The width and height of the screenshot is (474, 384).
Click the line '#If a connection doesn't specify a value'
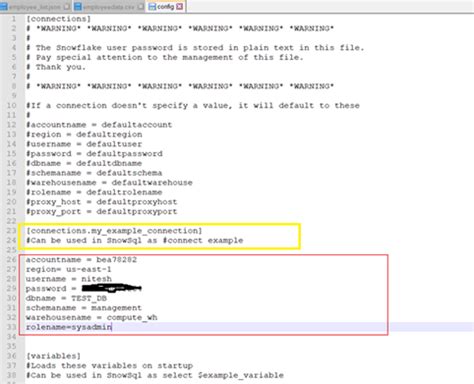(x=193, y=105)
